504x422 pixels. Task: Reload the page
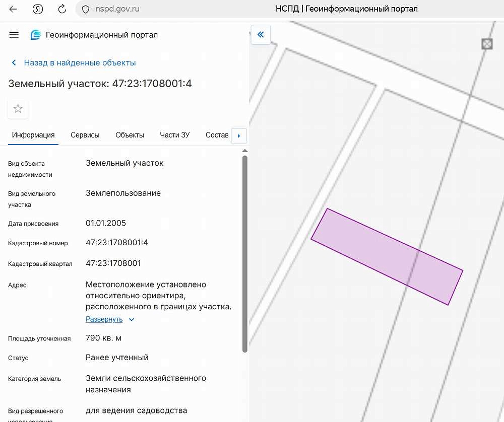(62, 9)
